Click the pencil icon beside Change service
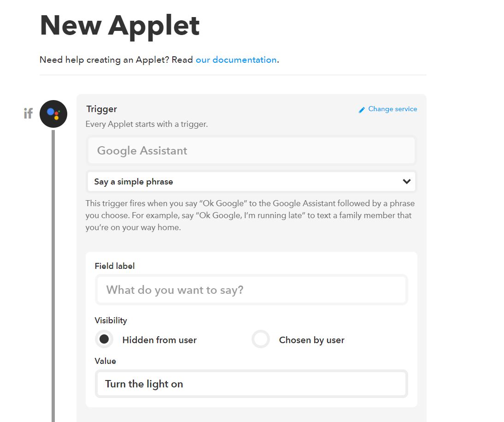This screenshot has width=504, height=422. click(362, 110)
